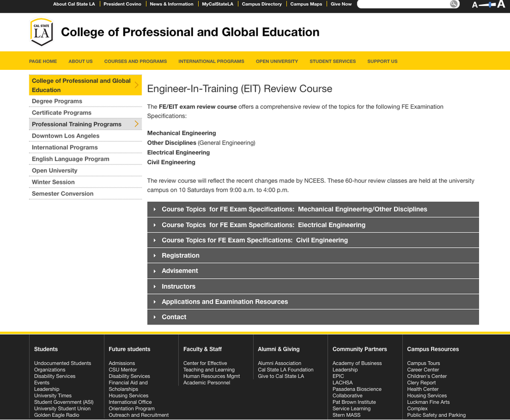Click inside the search input field

pyautogui.click(x=407, y=4)
